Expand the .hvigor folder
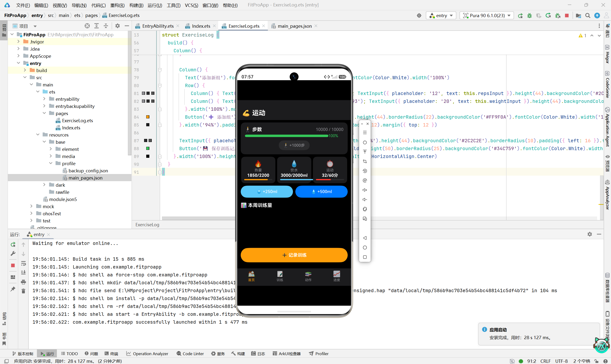The height and width of the screenshot is (364, 611). [18, 42]
